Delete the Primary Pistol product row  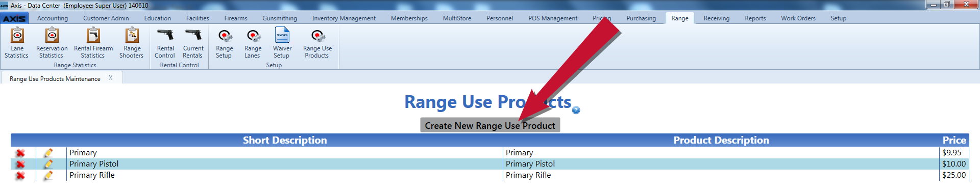pos(20,164)
